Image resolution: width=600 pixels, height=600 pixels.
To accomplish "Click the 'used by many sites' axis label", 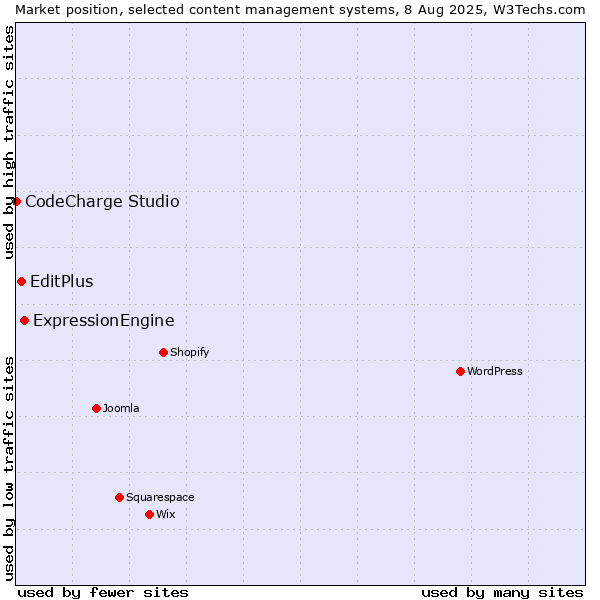I will 502,592.
